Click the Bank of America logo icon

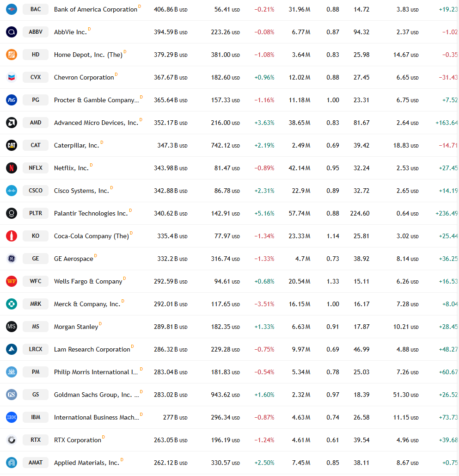click(12, 9)
